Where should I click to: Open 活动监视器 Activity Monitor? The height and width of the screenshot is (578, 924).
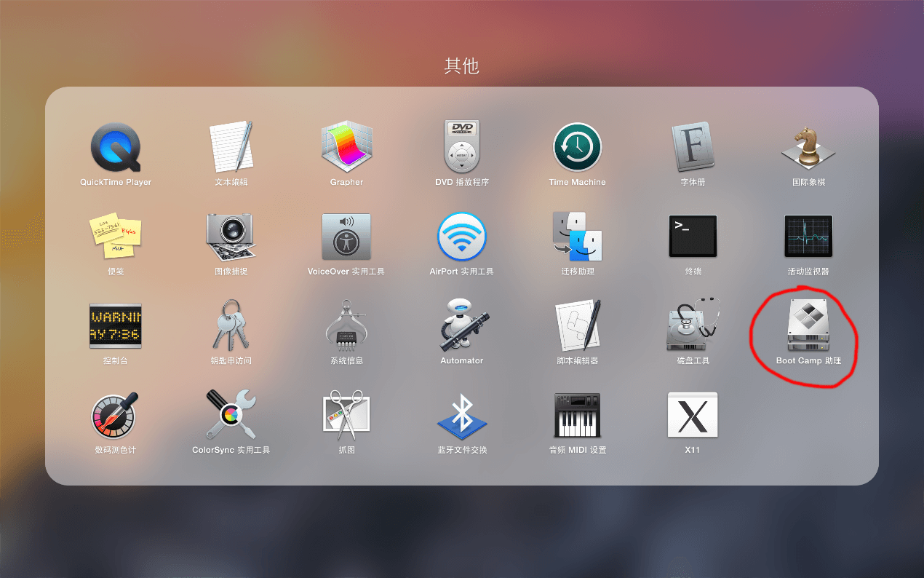pyautogui.click(x=808, y=236)
